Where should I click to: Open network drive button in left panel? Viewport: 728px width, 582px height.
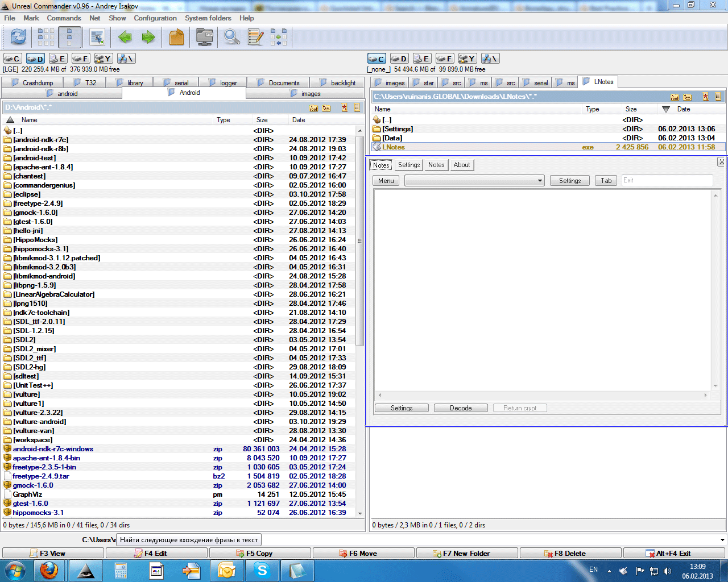click(x=126, y=59)
